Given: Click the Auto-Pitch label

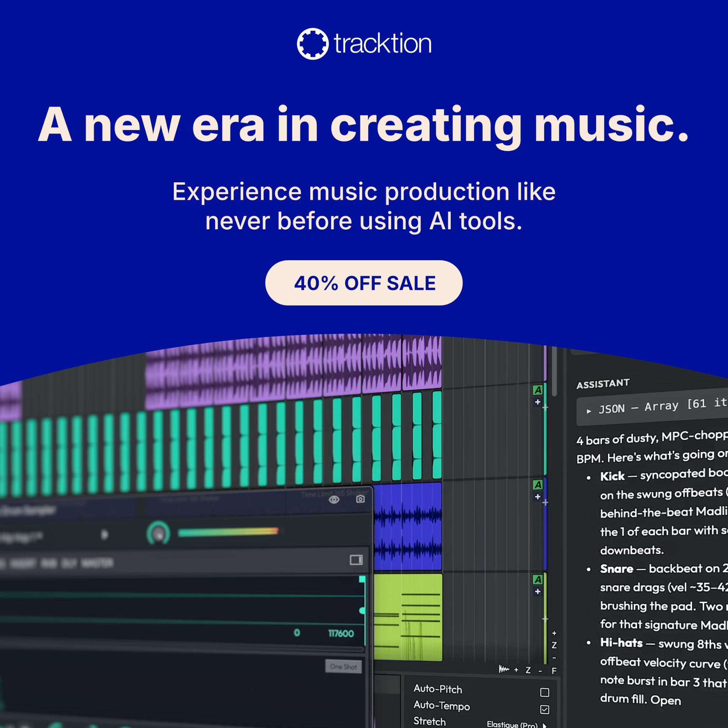Looking at the screenshot, I should tap(438, 689).
